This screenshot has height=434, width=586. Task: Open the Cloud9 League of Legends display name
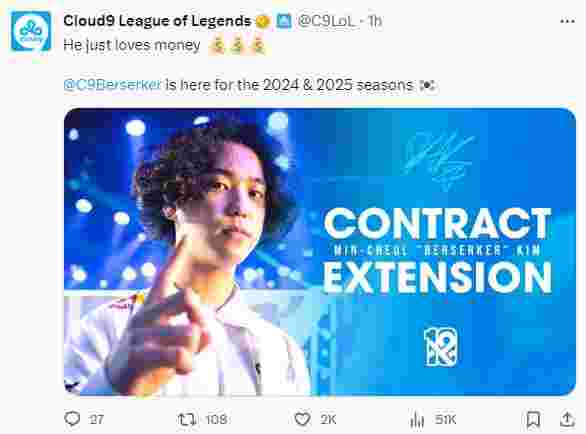[x=157, y=21]
